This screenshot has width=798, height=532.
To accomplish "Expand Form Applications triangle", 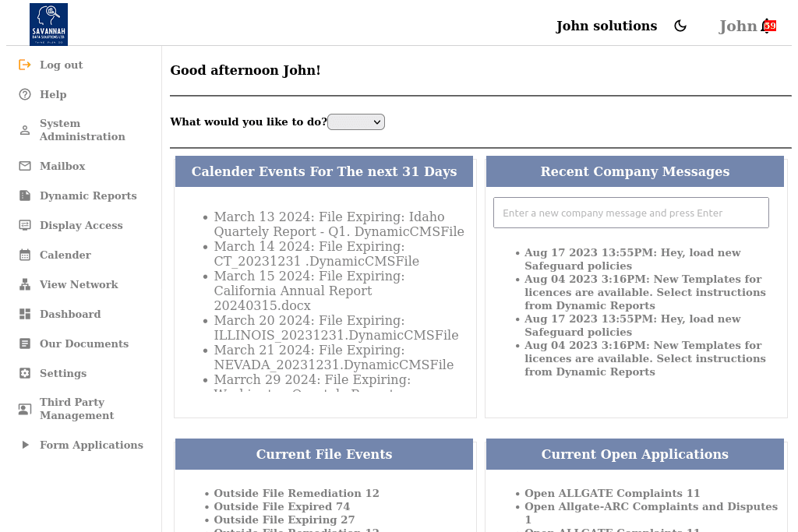I will point(25,445).
